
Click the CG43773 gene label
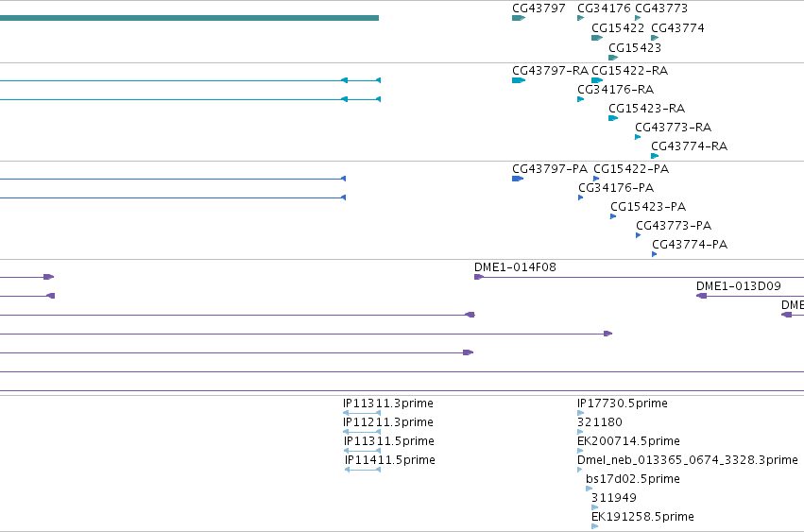[661, 9]
